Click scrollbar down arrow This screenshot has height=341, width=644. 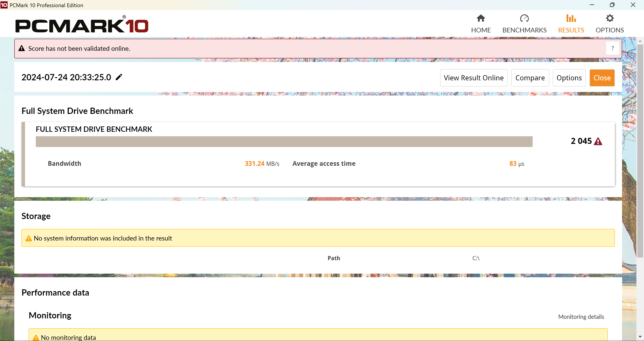pos(640,337)
